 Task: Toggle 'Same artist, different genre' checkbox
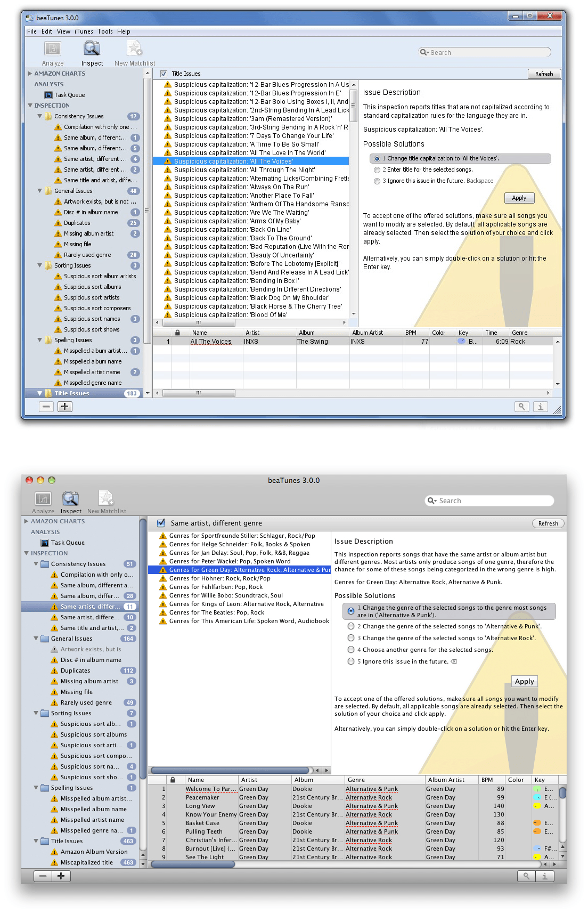(161, 523)
